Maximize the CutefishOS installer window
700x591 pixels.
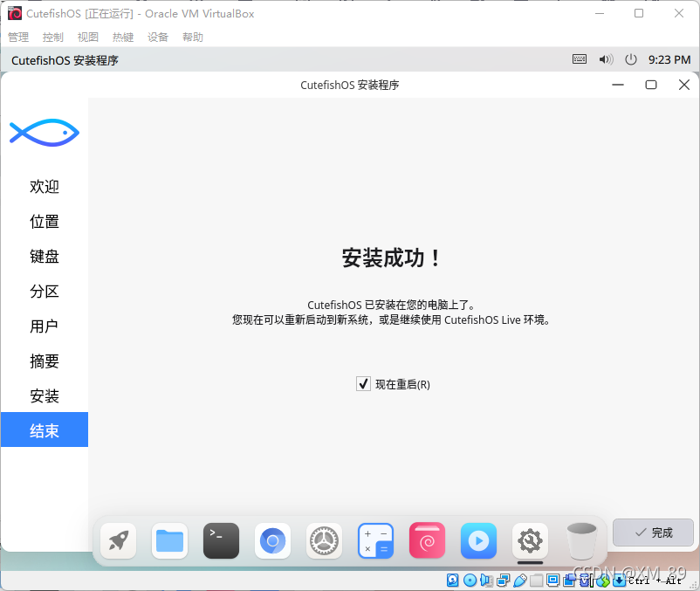click(651, 85)
